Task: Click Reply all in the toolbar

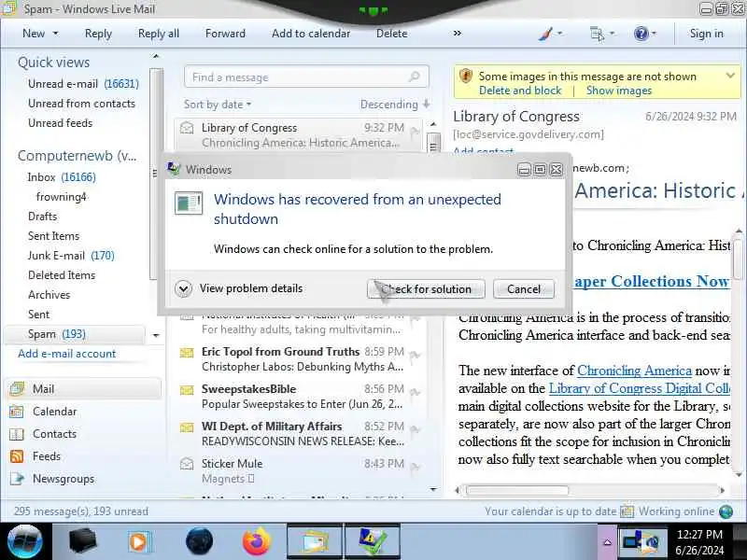Action: click(x=159, y=34)
